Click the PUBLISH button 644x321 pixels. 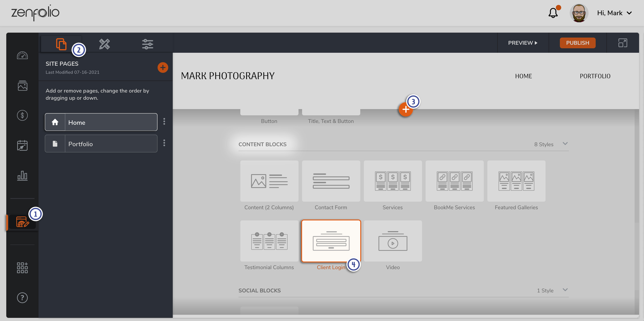tap(577, 43)
